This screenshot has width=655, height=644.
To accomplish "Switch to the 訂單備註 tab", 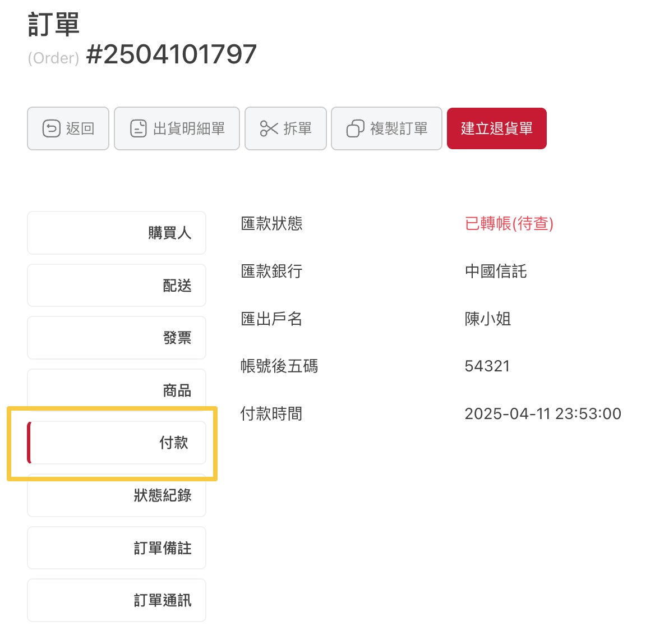I will [117, 548].
